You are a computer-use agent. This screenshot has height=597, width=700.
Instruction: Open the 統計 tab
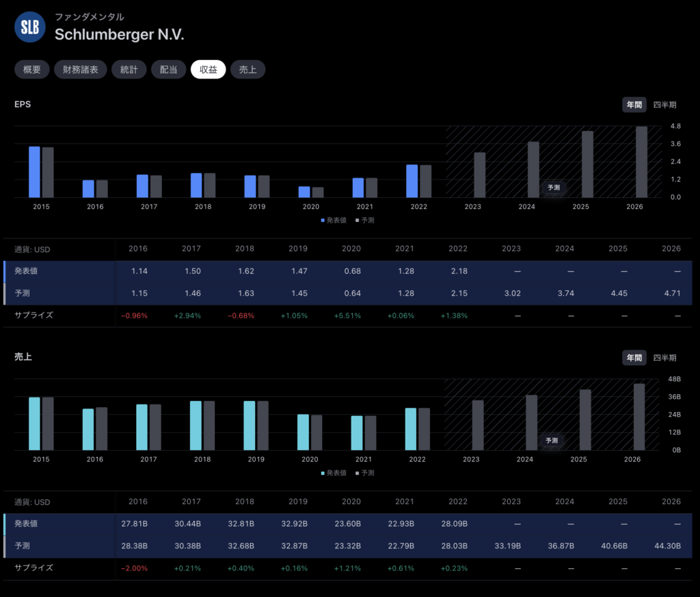click(129, 70)
